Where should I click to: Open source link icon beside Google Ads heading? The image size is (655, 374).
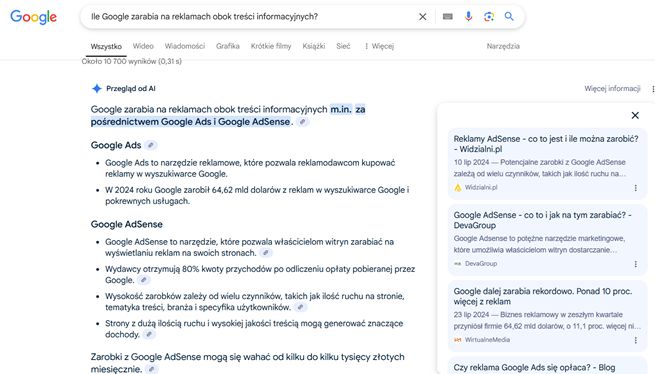coord(151,145)
